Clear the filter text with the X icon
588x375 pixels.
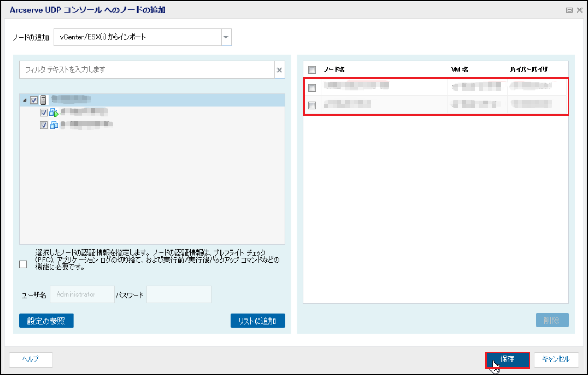[279, 70]
